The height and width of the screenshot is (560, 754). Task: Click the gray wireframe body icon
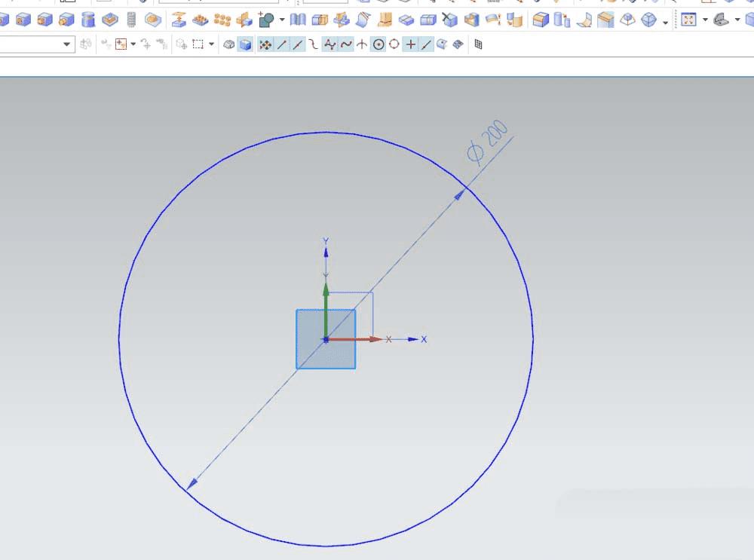point(229,44)
